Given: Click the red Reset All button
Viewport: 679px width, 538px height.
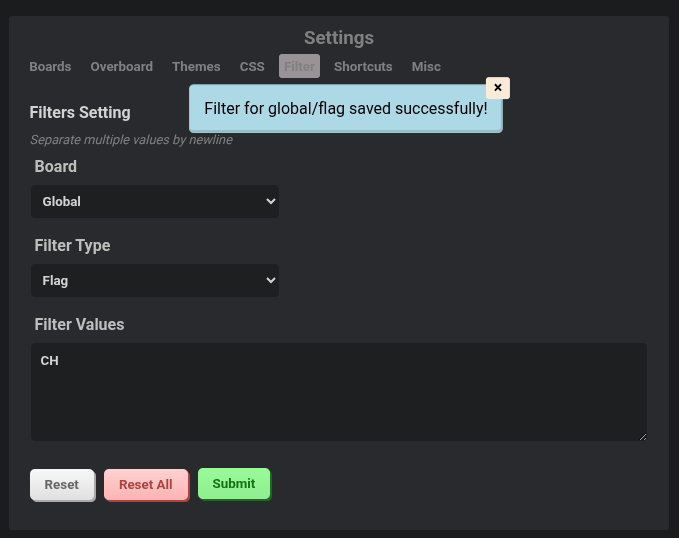Looking at the screenshot, I should click(146, 484).
